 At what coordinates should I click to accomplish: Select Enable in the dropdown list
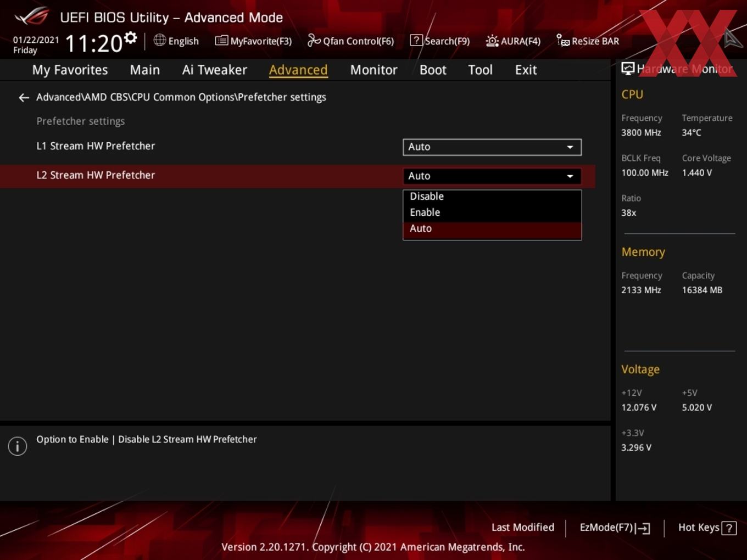pos(492,212)
